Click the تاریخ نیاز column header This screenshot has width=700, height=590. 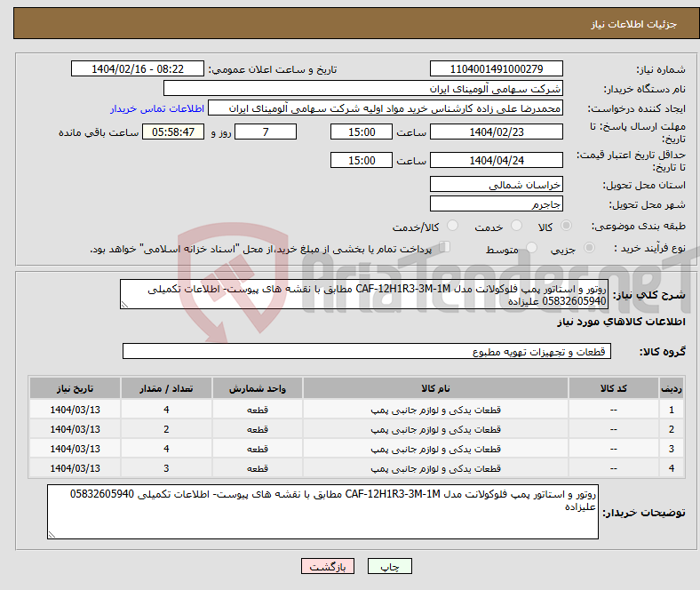75,388
